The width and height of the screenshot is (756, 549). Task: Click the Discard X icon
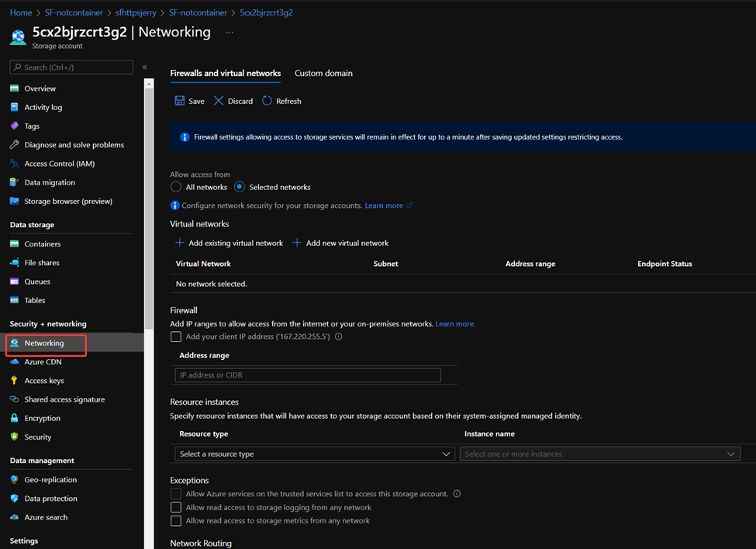219,101
